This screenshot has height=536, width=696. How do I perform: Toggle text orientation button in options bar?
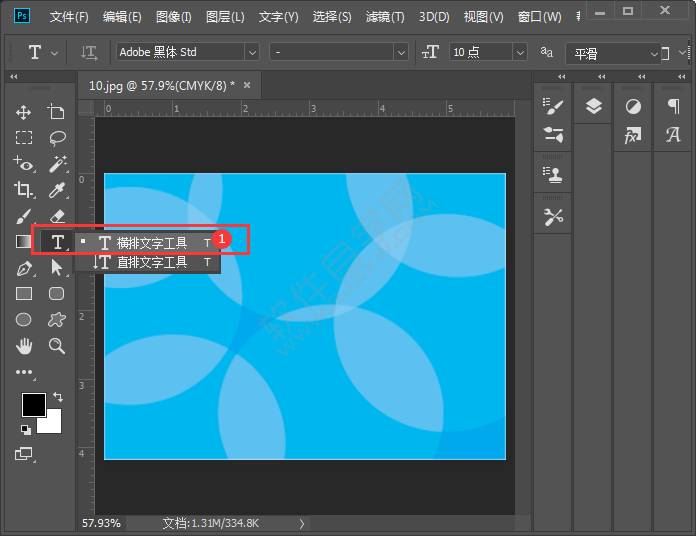(89, 53)
